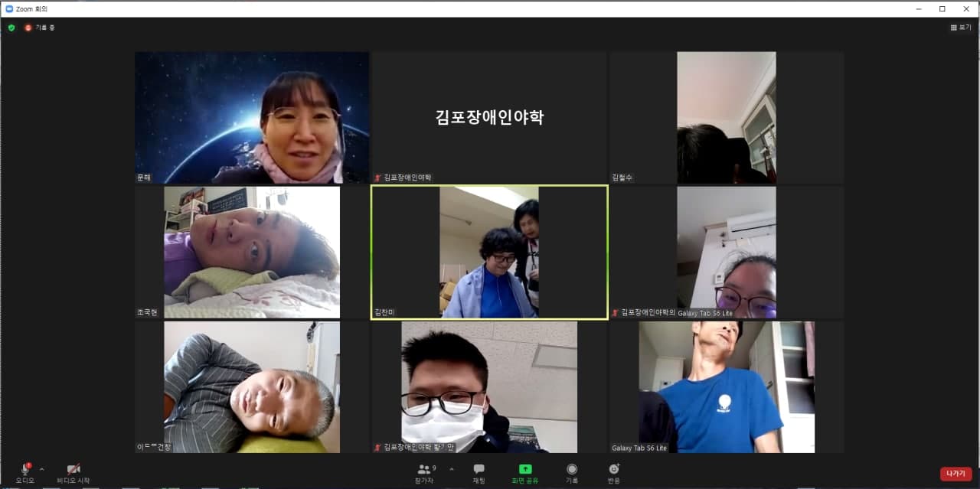Select the 김포장애인야학 name-only tile
Viewport: 980px width, 489px height.
(x=489, y=118)
